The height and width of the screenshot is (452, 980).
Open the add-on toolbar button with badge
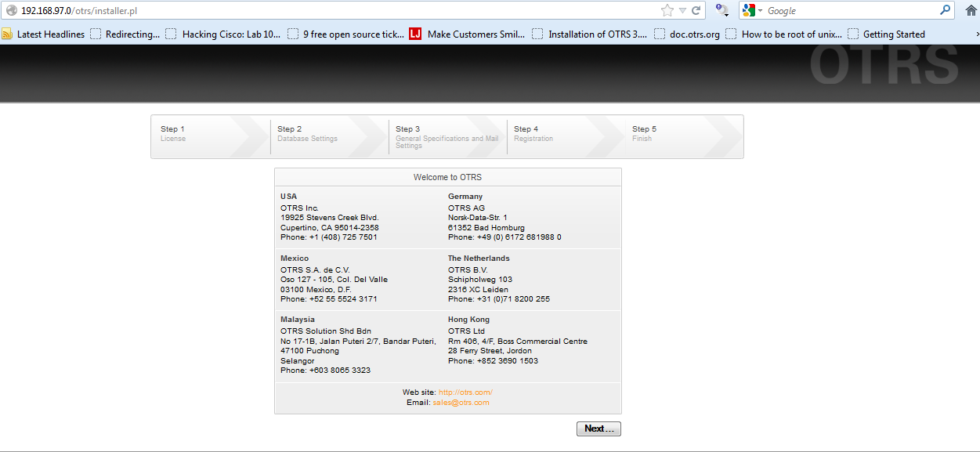722,11
